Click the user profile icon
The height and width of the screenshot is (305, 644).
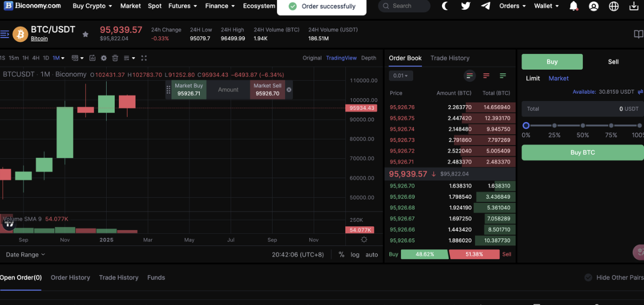point(594,6)
